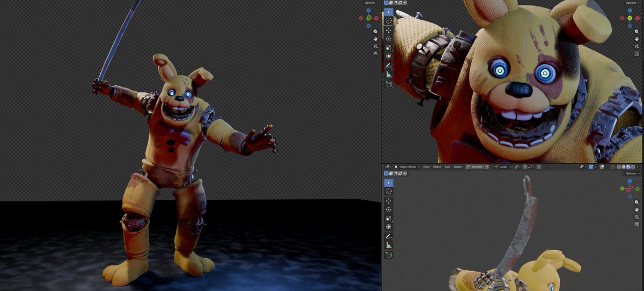644x291 pixels.
Task: Select the Rotate tool in bottom-right viewport
Action: point(389,209)
